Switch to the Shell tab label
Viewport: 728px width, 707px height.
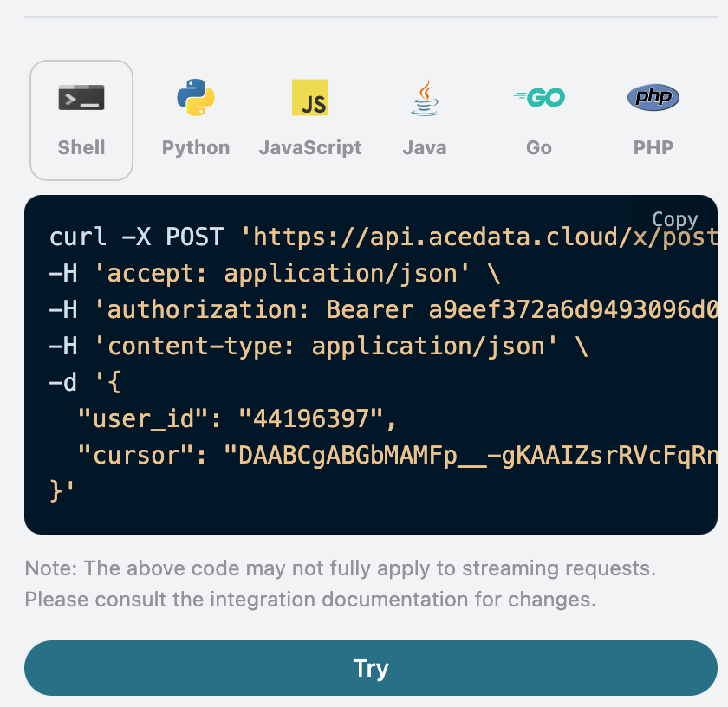click(x=81, y=147)
